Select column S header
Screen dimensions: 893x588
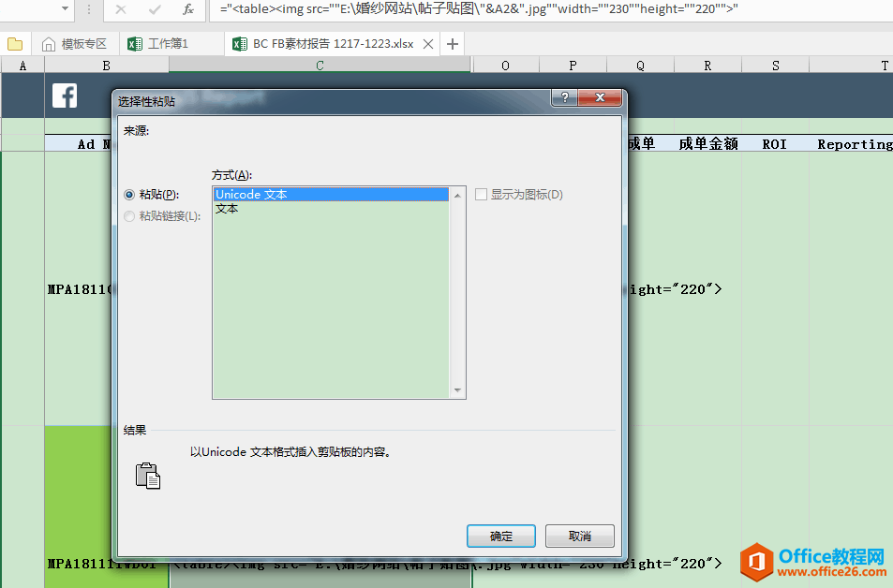pyautogui.click(x=776, y=66)
